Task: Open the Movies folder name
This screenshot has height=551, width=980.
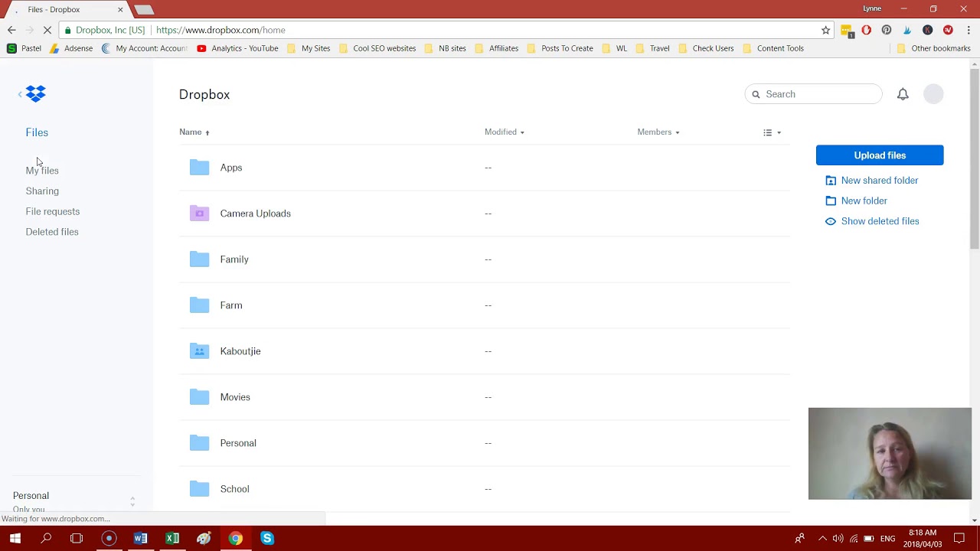Action: click(x=235, y=397)
